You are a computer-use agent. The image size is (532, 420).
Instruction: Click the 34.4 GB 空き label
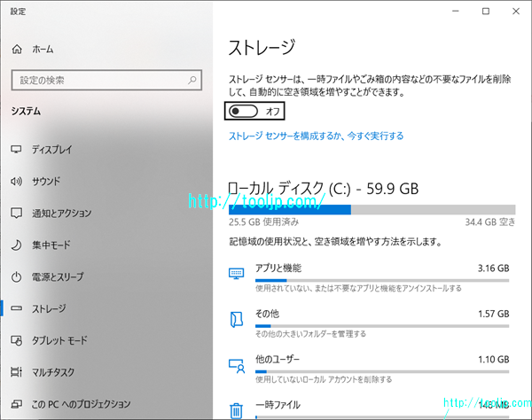tap(490, 222)
